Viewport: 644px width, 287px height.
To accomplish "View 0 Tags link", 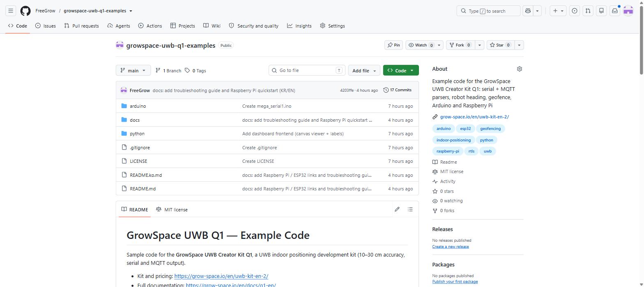I will point(195,70).
